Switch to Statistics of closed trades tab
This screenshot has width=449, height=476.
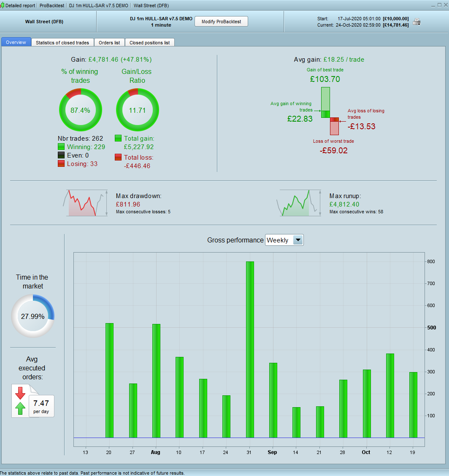pos(62,43)
